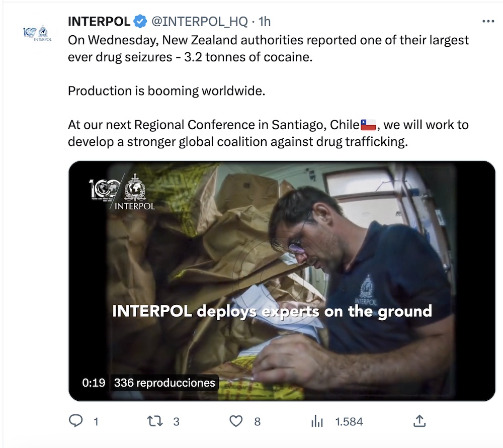Click the "Production is booming worldwide" text
503x448 pixels.
[166, 91]
